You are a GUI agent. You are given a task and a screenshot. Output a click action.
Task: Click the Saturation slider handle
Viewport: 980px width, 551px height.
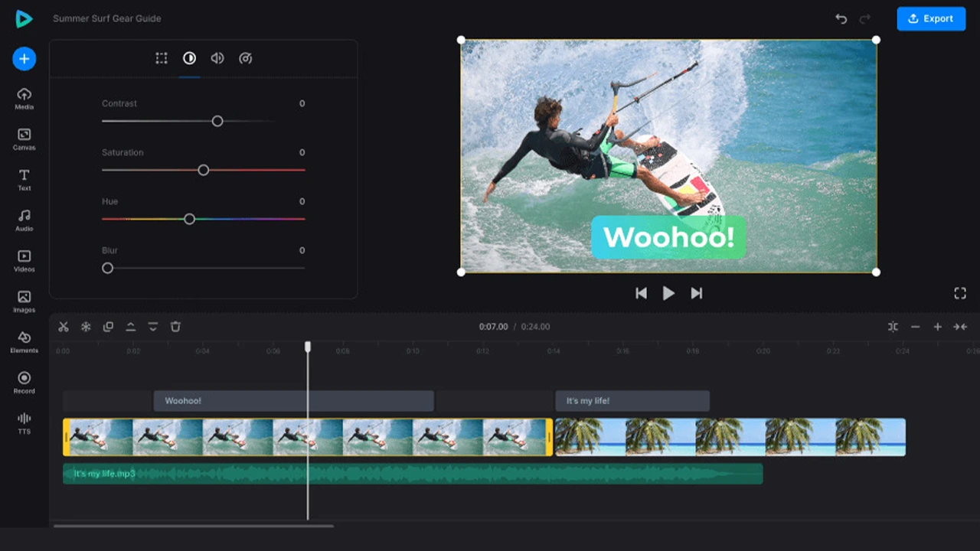(x=204, y=170)
